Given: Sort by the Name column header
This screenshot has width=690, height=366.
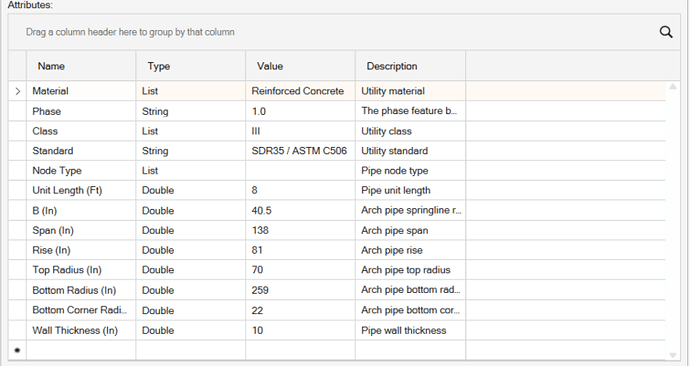Looking at the screenshot, I should 81,66.
